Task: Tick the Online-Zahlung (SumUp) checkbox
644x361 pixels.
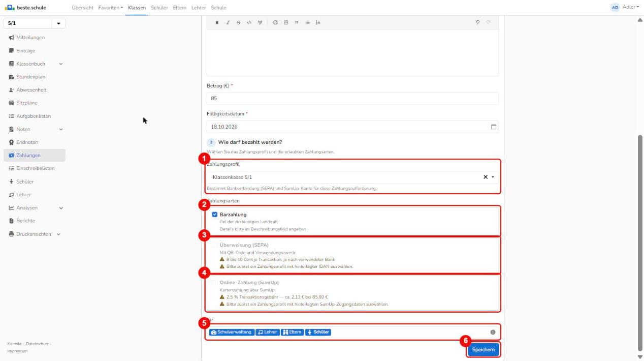Action: coord(215,282)
